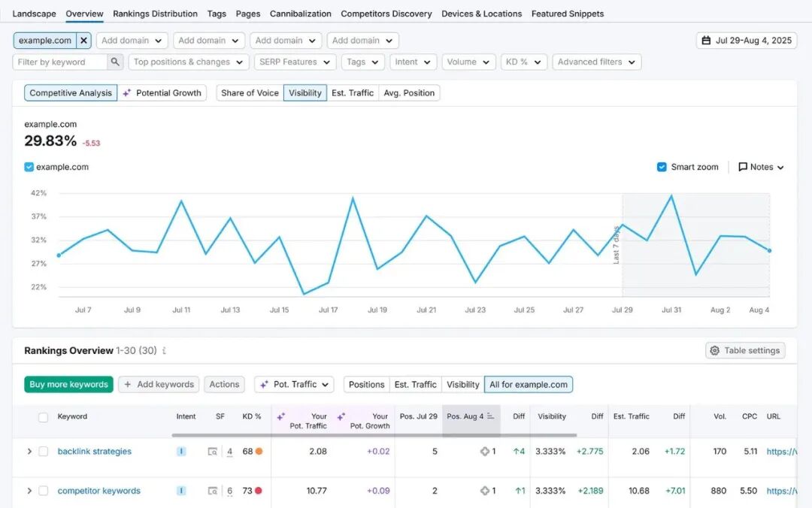
Task: Select Share of Voice metric toggle
Action: pos(250,93)
